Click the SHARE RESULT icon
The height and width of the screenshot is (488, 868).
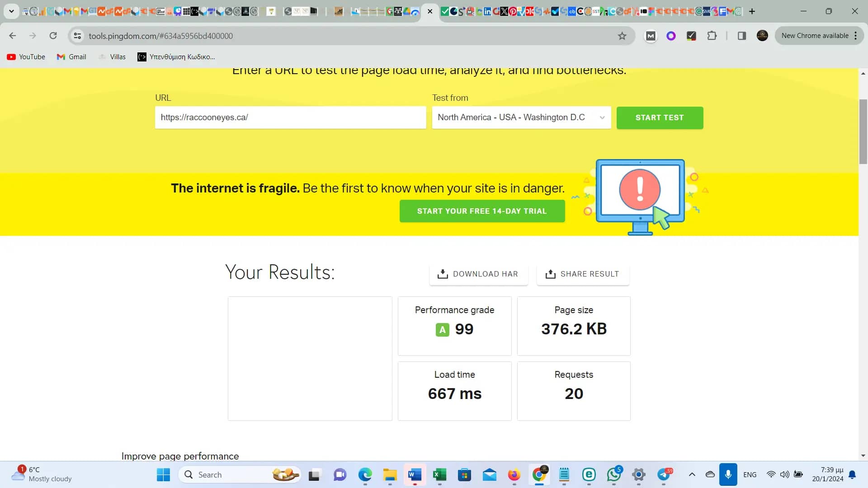pyautogui.click(x=550, y=274)
